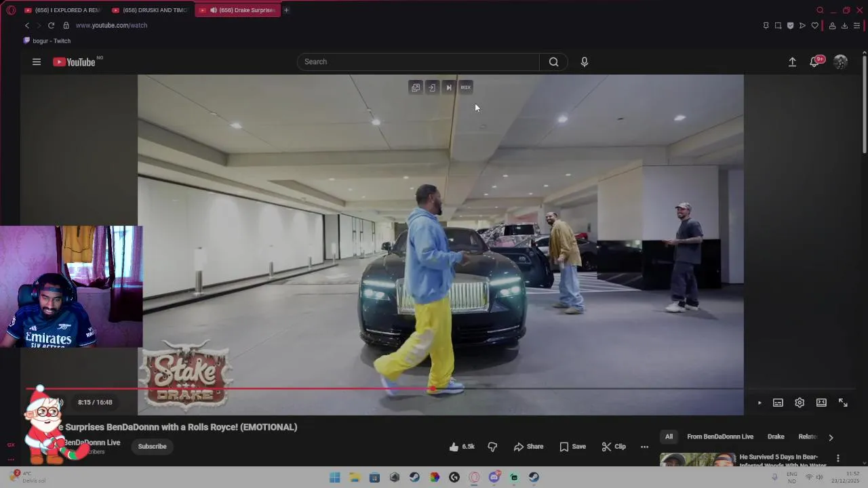Take a snapshot with the browser toolbar icon

click(778, 26)
